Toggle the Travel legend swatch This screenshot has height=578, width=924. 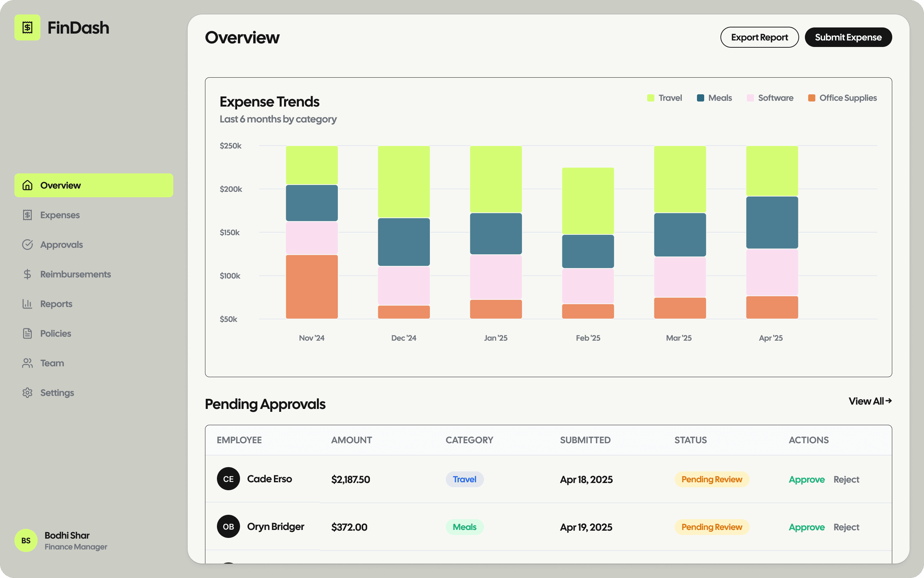[651, 98]
